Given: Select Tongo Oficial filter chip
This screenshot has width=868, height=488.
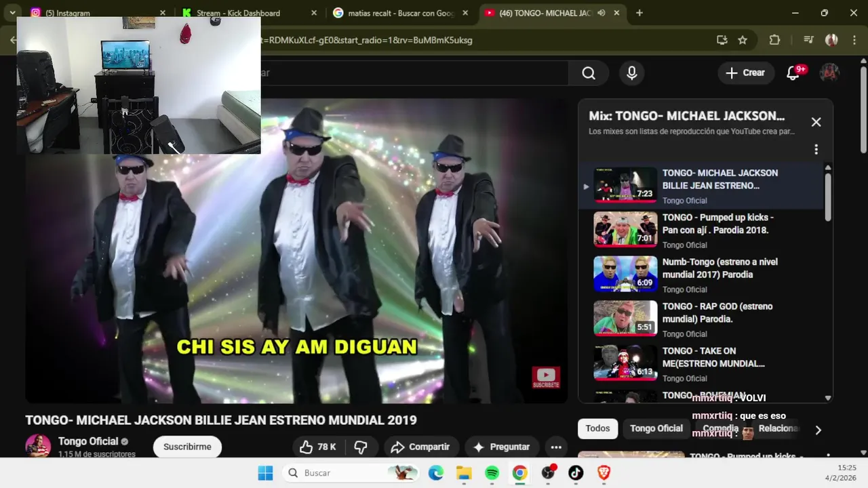Looking at the screenshot, I should click(x=656, y=428).
